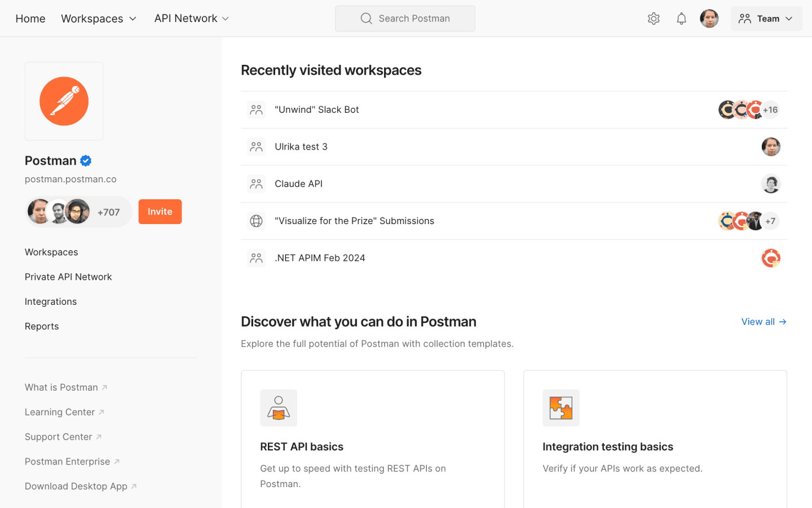Click the Integration testing basics puzzle icon

(x=561, y=408)
